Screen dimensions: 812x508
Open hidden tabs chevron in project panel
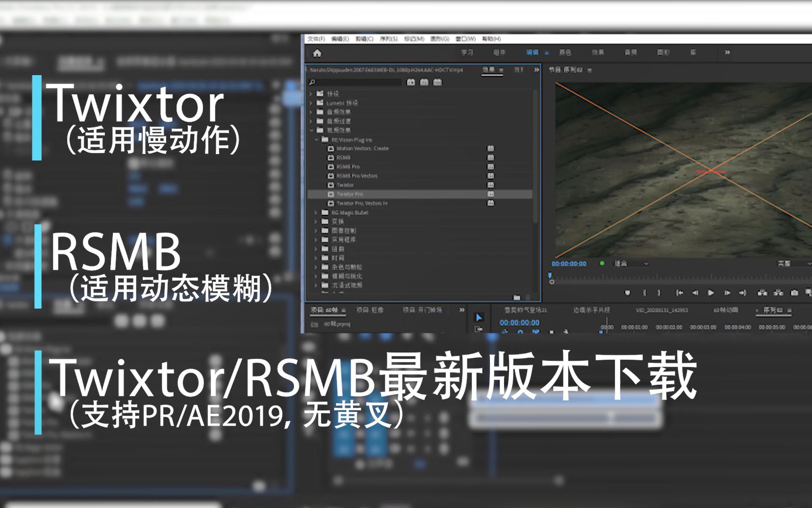[x=461, y=310]
